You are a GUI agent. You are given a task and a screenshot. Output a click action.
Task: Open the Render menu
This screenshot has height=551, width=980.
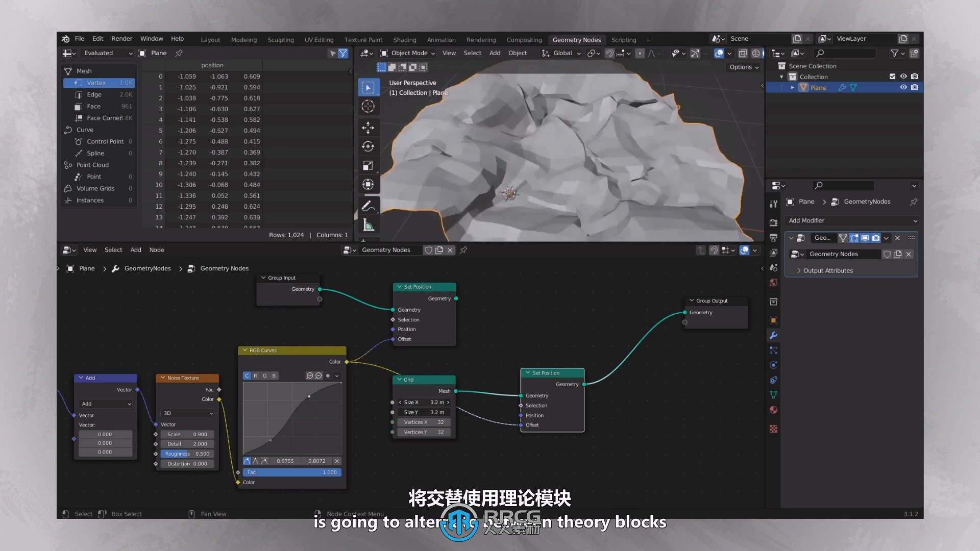click(x=121, y=39)
